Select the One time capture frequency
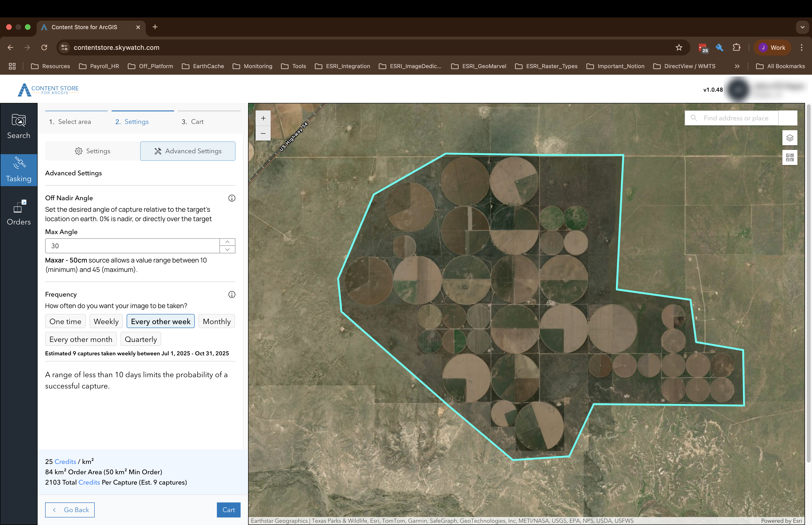The height and width of the screenshot is (525, 812). click(65, 321)
